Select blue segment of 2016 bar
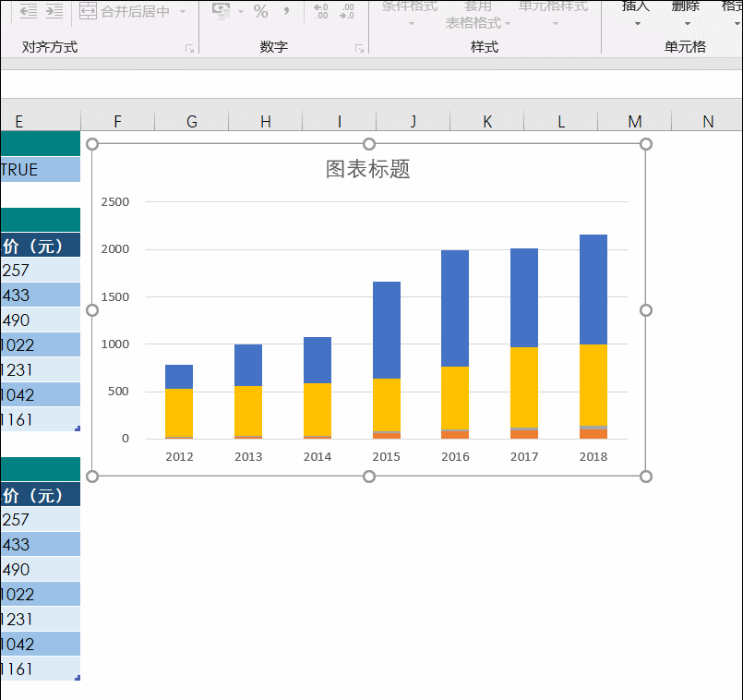 point(455,308)
